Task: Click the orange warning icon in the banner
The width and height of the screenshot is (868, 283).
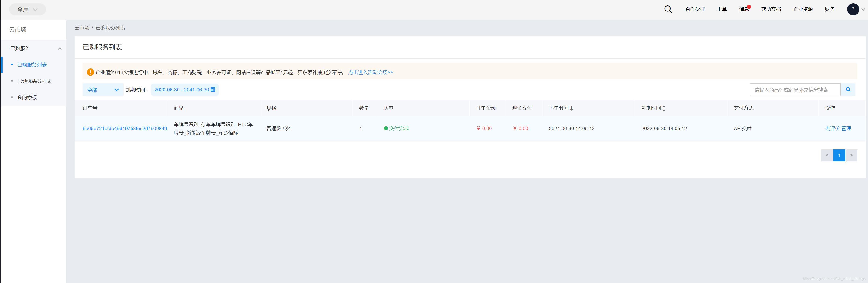Action: 90,72
